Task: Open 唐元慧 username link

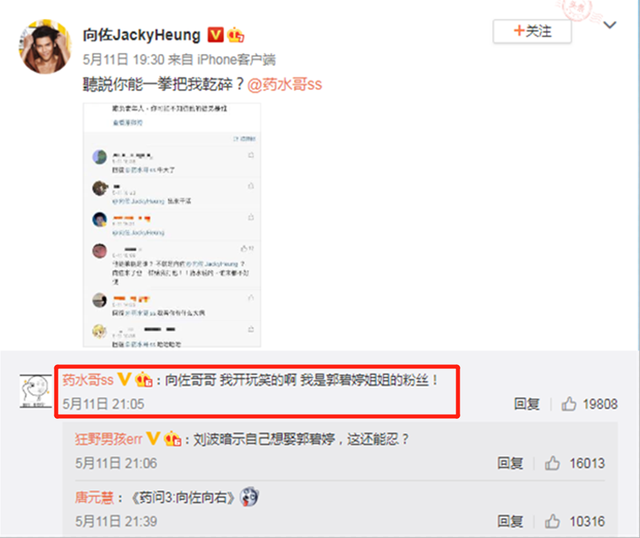Action: pos(94,498)
